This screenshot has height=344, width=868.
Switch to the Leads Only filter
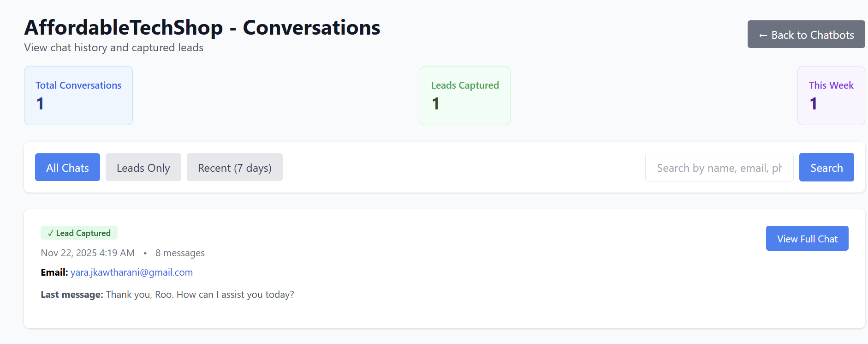(x=143, y=168)
